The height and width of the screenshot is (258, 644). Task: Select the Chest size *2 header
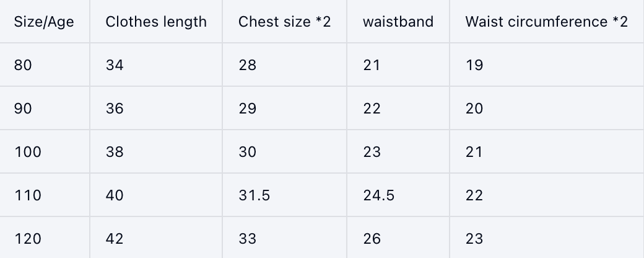[x=284, y=22]
